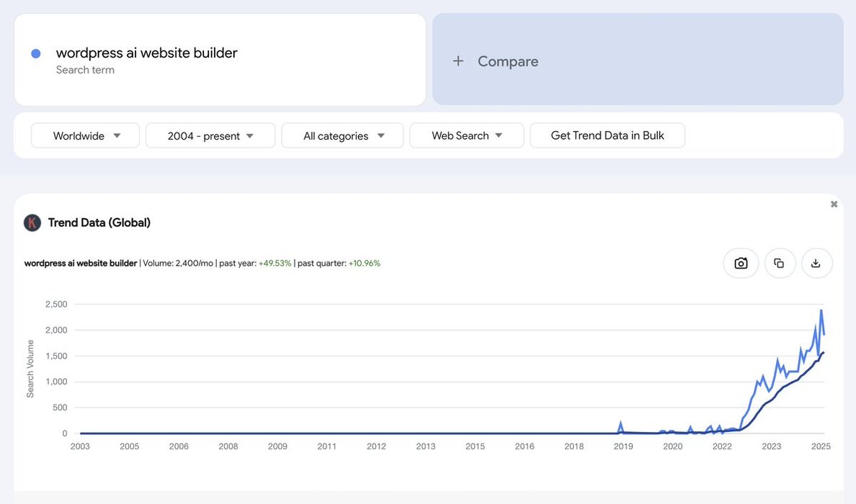Click the past year +49.53% value
The width and height of the screenshot is (856, 504).
(x=275, y=264)
